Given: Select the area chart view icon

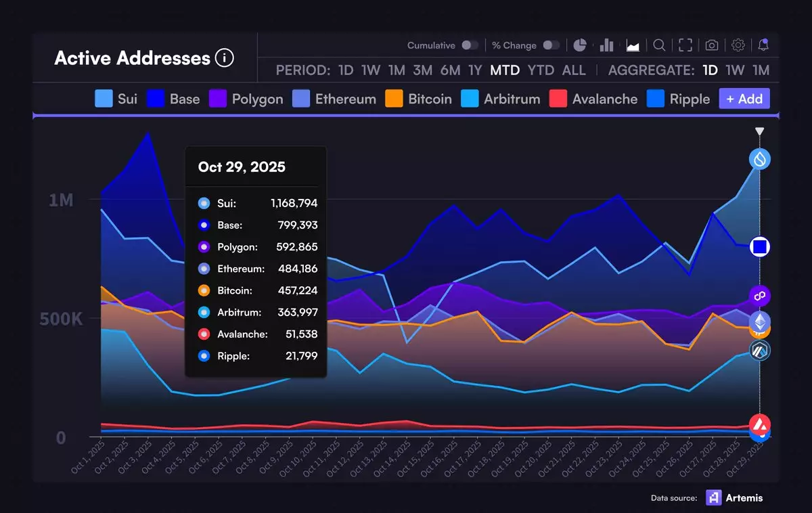Looking at the screenshot, I should pyautogui.click(x=633, y=45).
